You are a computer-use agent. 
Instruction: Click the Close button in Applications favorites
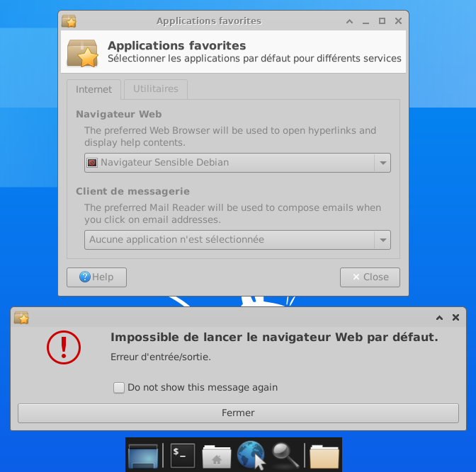click(x=370, y=277)
